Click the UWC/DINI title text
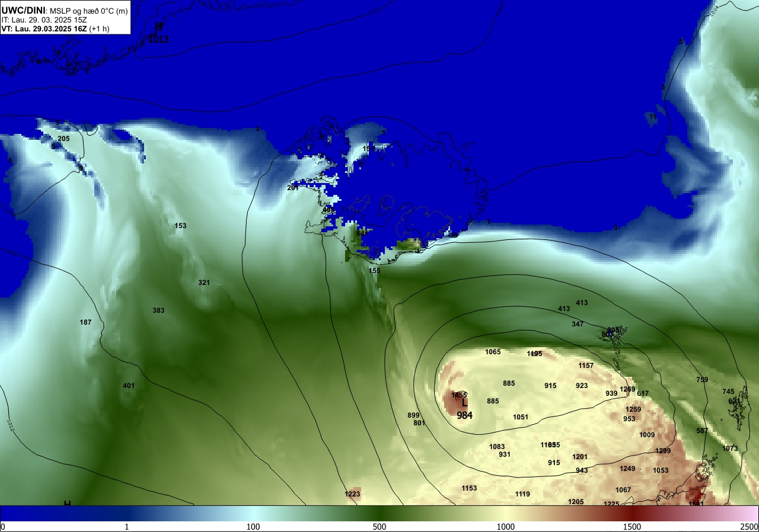Image resolution: width=759 pixels, height=532 pixels. (x=23, y=9)
